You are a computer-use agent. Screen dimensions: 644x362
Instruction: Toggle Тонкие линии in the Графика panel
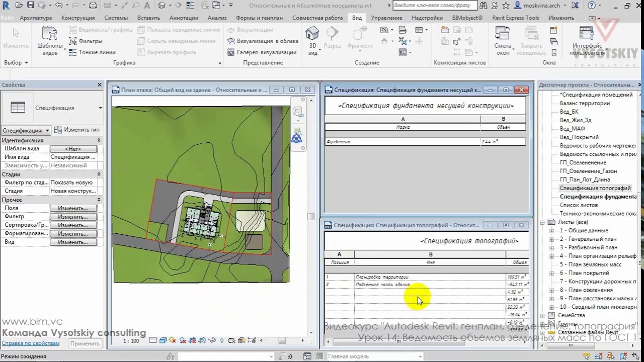pos(92,52)
